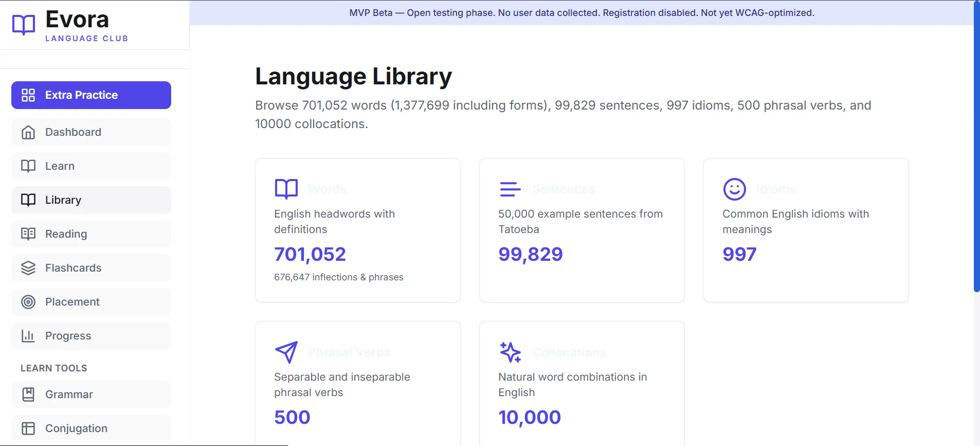Click the Phrasal Verbs paper-plane icon
The height and width of the screenshot is (446, 980).
[286, 352]
